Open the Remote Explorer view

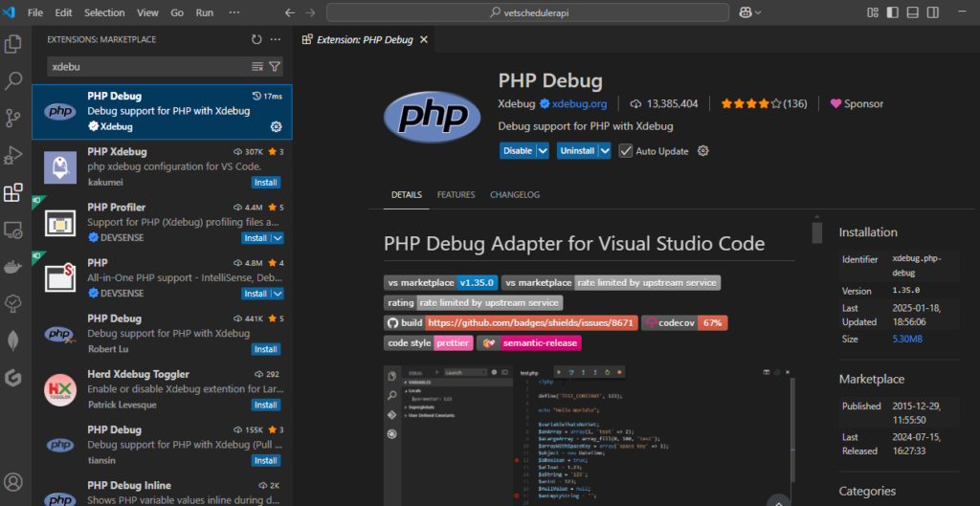coord(13,230)
